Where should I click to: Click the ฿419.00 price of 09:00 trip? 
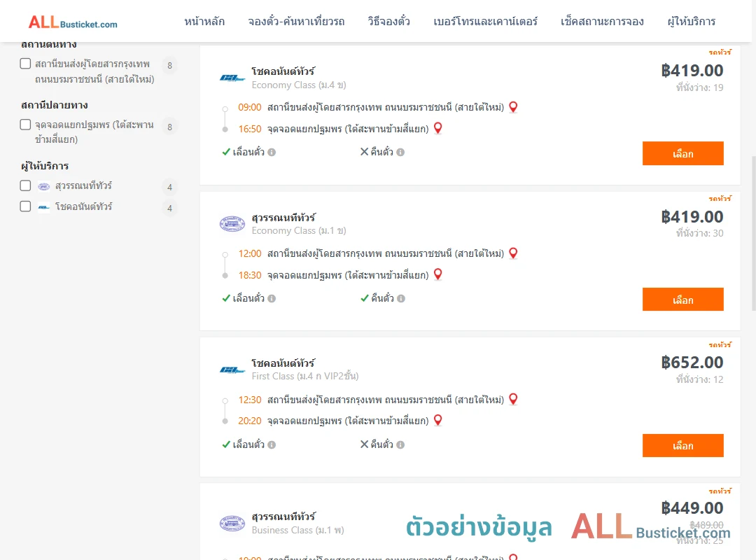[x=692, y=71]
